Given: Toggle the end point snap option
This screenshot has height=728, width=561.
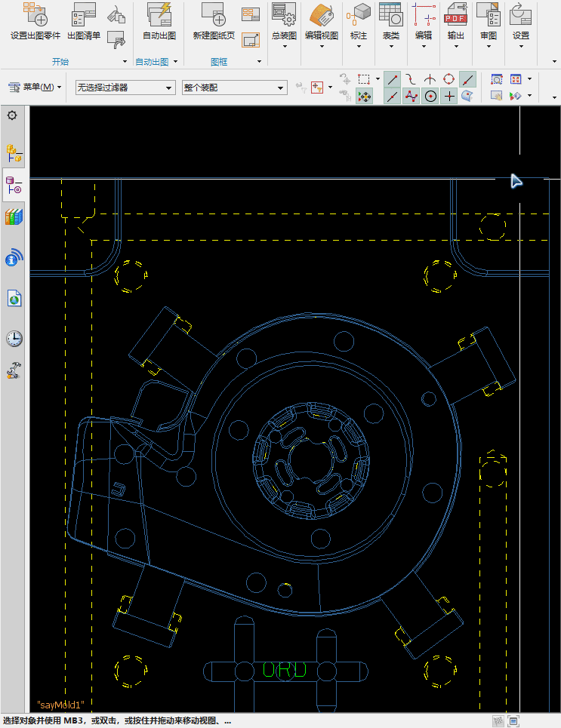Looking at the screenshot, I should (393, 79).
